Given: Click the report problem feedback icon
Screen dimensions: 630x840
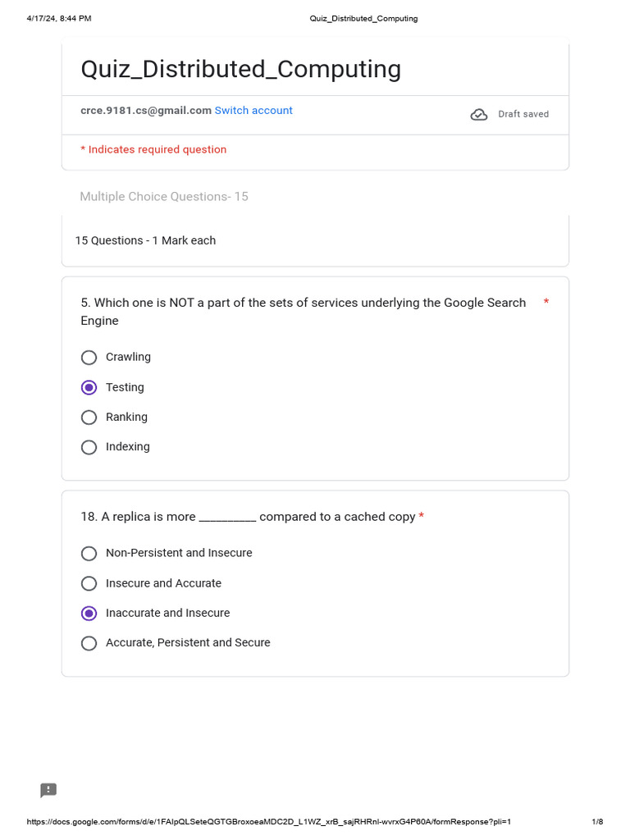Looking at the screenshot, I should pos(48,790).
